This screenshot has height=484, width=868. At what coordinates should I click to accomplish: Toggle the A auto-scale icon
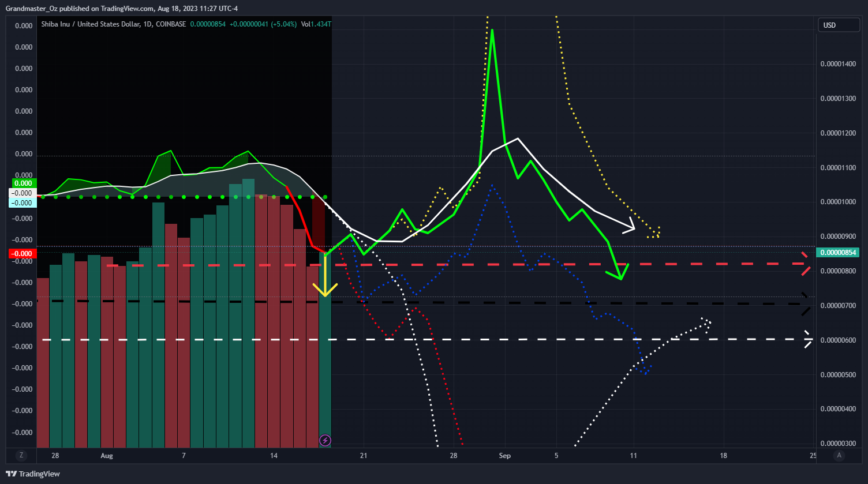[839, 455]
